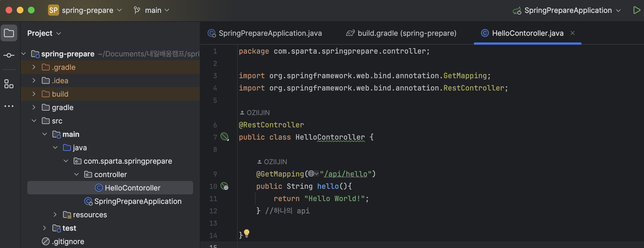Screen dimensions: 644x248
Task: Click the "Hello World!" string literal
Action: pyautogui.click(x=335, y=199)
